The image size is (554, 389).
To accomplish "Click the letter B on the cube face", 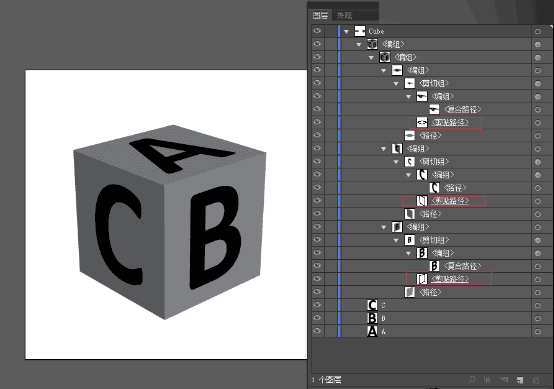I will click(x=216, y=237).
